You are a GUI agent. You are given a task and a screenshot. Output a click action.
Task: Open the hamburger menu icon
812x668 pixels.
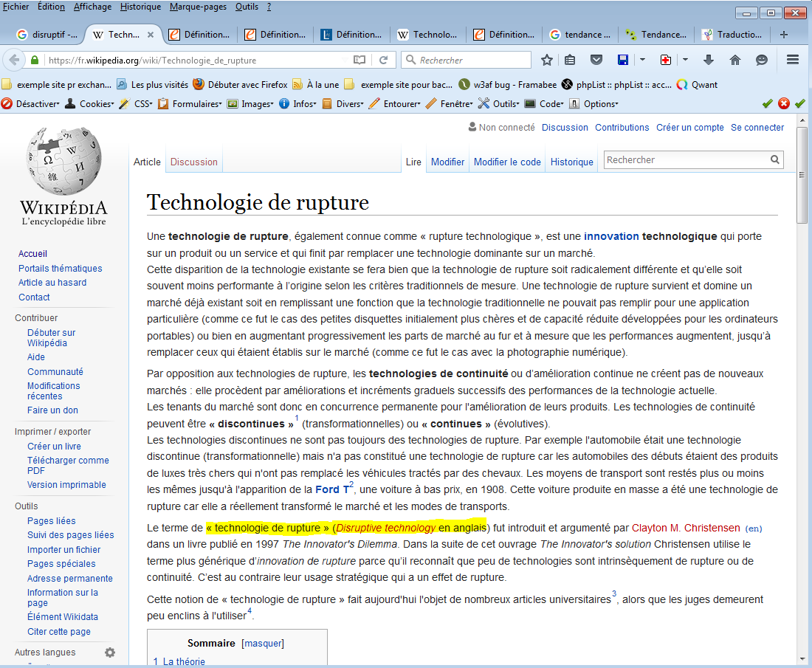click(x=793, y=60)
